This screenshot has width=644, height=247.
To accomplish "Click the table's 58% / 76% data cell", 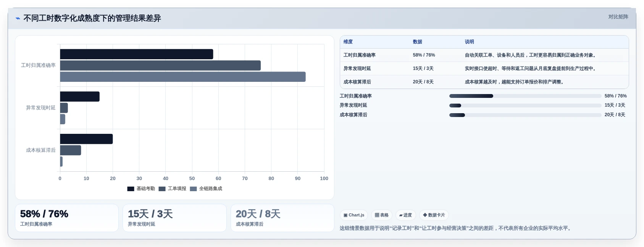I will click(x=424, y=55).
